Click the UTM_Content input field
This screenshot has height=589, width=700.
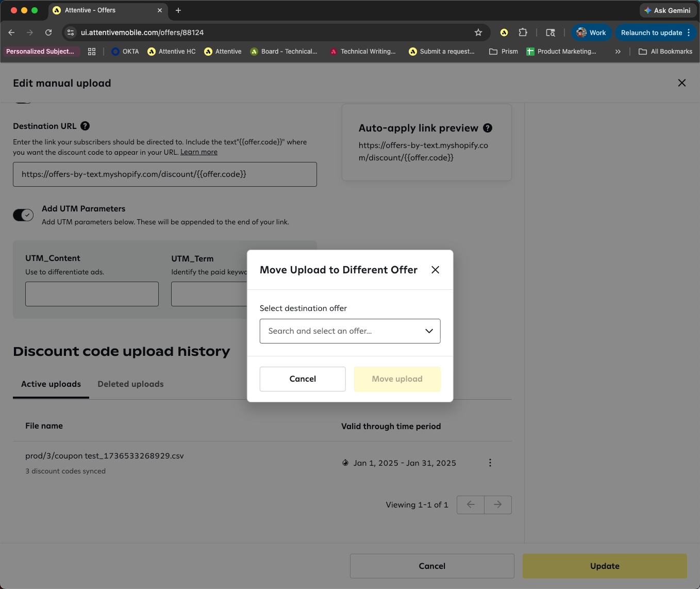(x=92, y=294)
